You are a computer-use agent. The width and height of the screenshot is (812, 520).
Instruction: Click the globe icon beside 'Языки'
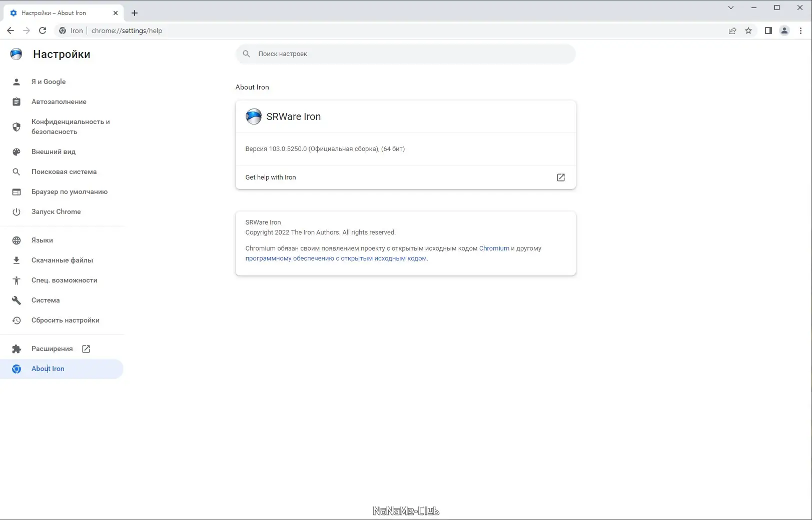17,240
